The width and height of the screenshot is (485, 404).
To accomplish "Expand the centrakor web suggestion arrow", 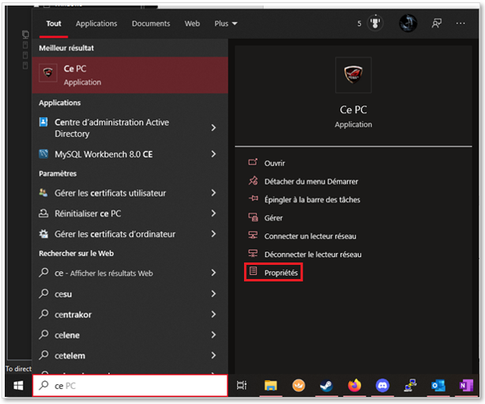I will coord(213,314).
